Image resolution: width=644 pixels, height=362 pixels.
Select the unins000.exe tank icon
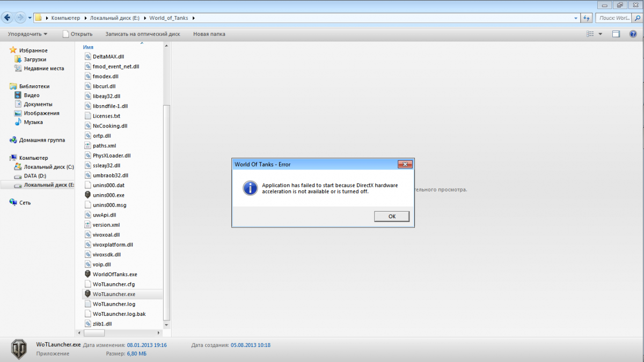pos(88,195)
